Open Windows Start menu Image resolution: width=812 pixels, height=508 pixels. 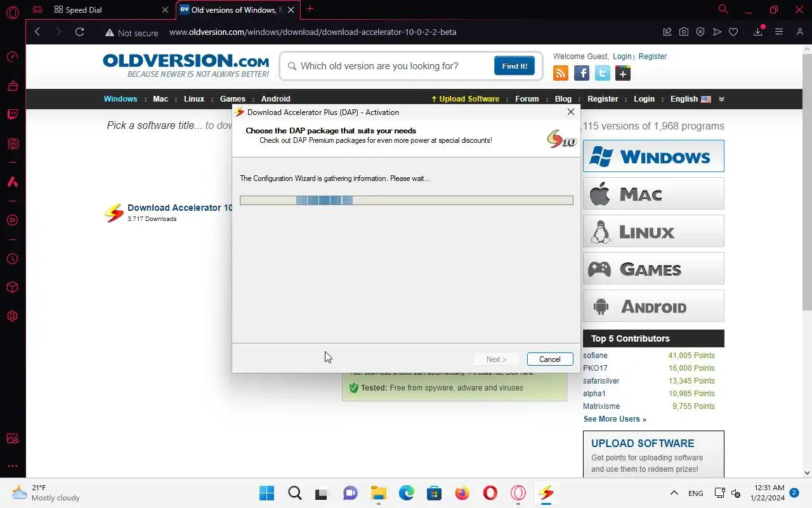[x=267, y=493]
